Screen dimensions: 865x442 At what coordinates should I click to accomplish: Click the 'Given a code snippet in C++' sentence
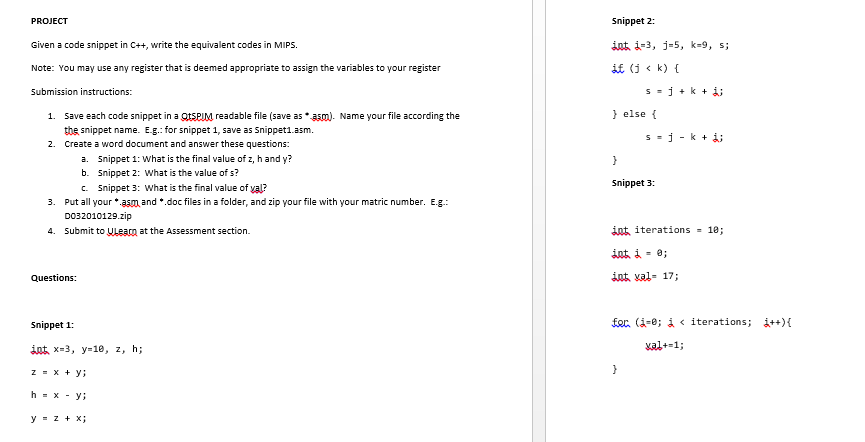coord(164,45)
